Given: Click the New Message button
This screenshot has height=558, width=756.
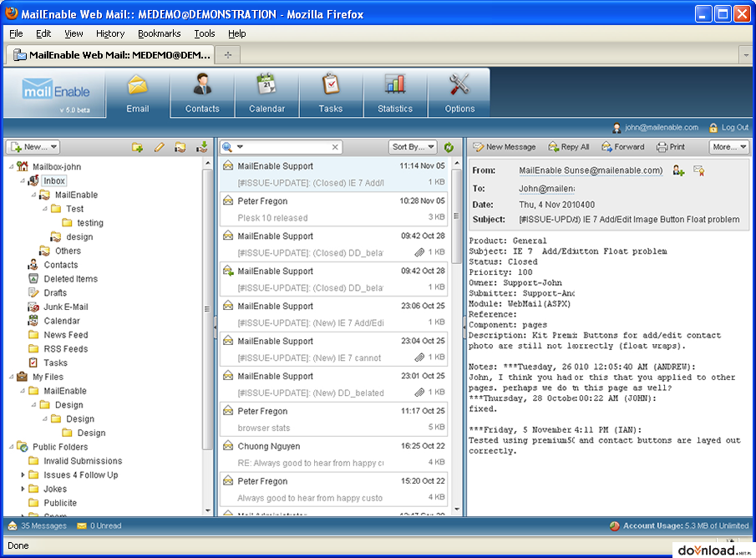Looking at the screenshot, I should (x=505, y=147).
